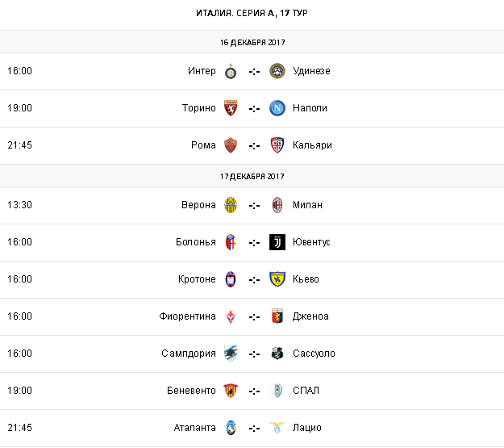Click the Udinese club crest icon
Image resolution: width=504 pixels, height=448 pixels.
click(277, 71)
